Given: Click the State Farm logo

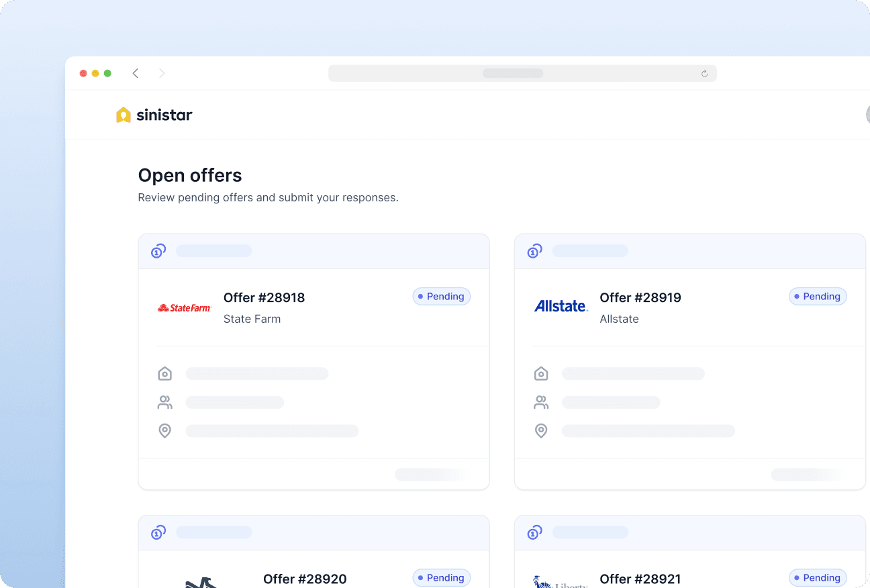Looking at the screenshot, I should point(185,308).
